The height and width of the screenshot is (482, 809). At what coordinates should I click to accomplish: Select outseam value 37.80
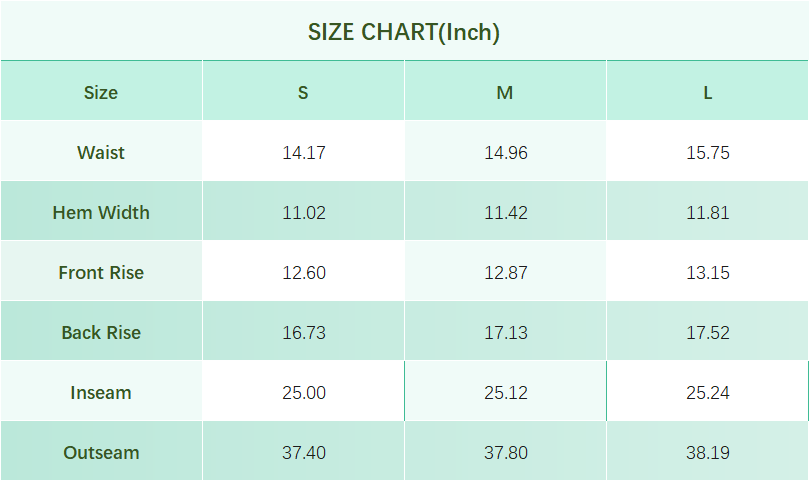pyautogui.click(x=506, y=453)
